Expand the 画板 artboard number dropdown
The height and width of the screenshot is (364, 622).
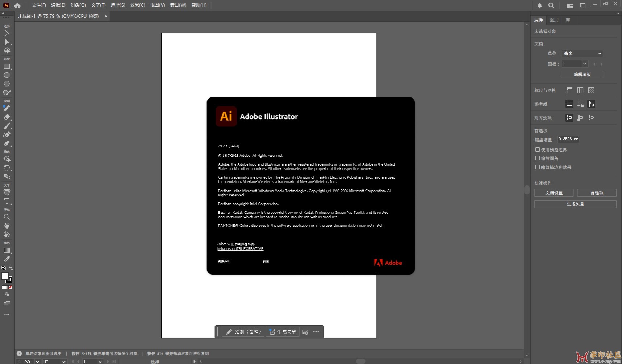pyautogui.click(x=584, y=64)
